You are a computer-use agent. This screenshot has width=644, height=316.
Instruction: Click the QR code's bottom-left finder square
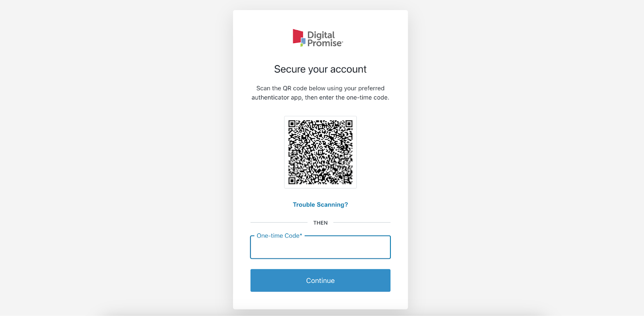tap(292, 180)
